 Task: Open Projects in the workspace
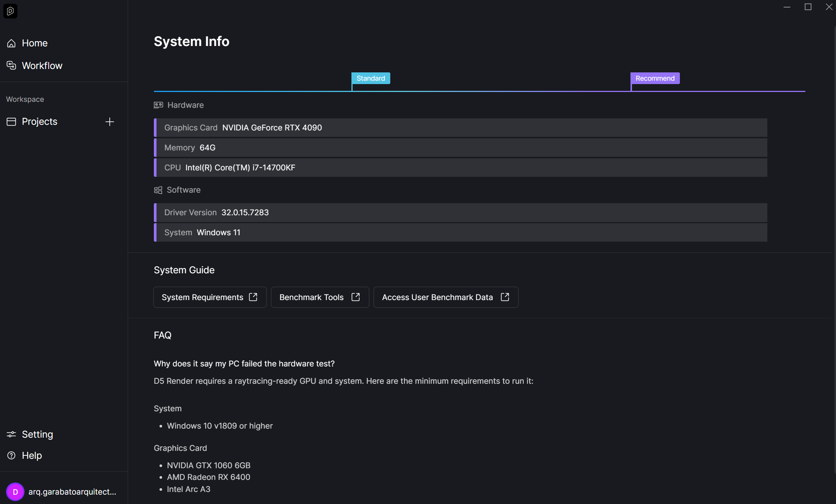39,121
